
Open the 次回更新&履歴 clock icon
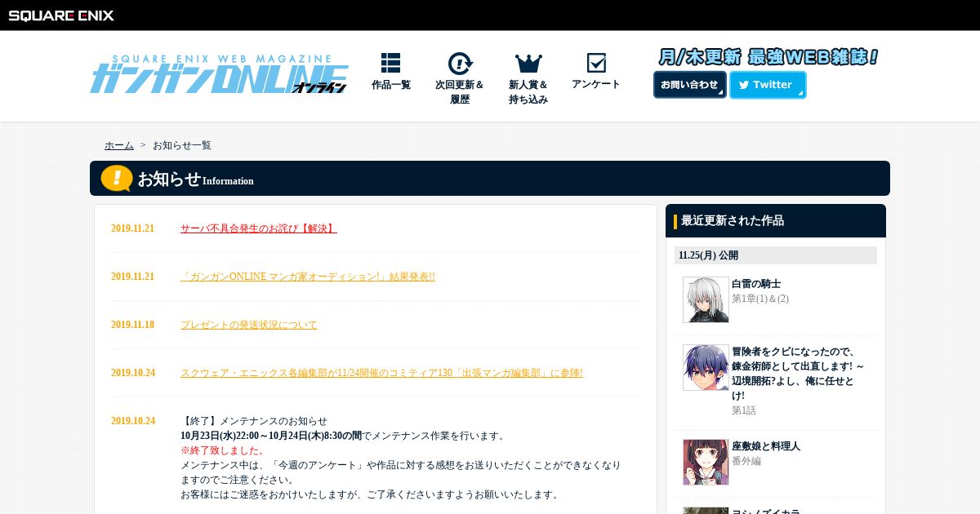pyautogui.click(x=460, y=64)
